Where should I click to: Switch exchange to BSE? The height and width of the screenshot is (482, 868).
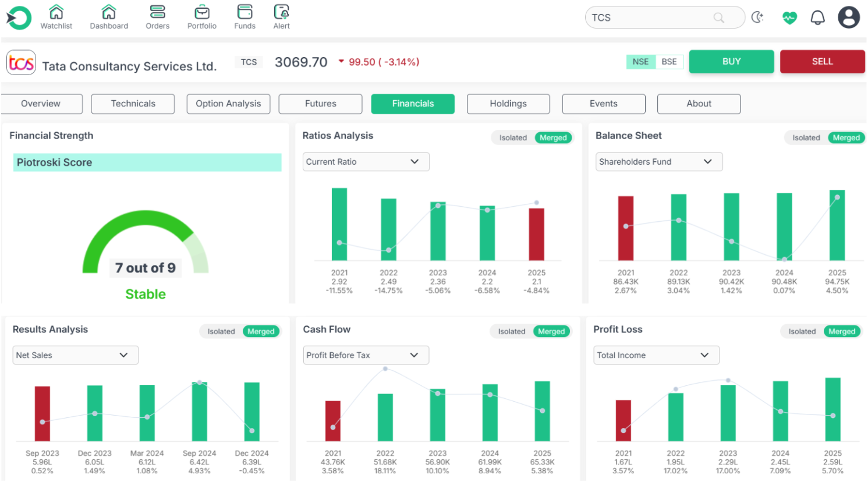(x=669, y=62)
